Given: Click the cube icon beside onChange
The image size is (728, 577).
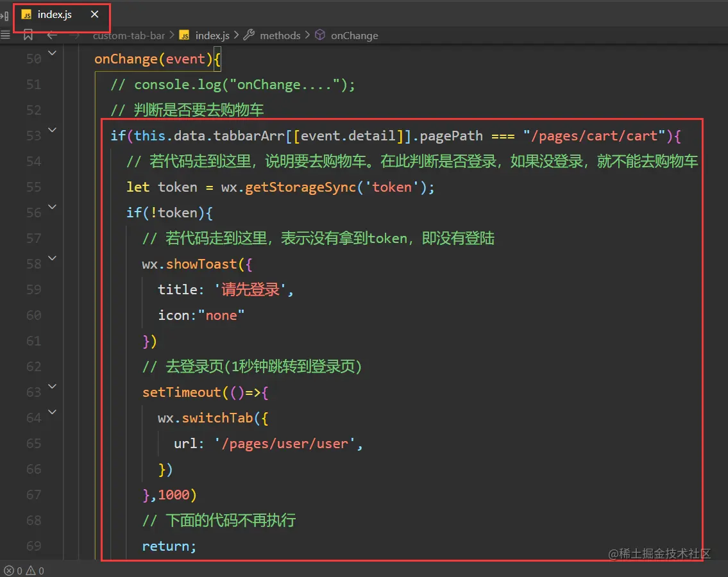Looking at the screenshot, I should point(320,35).
